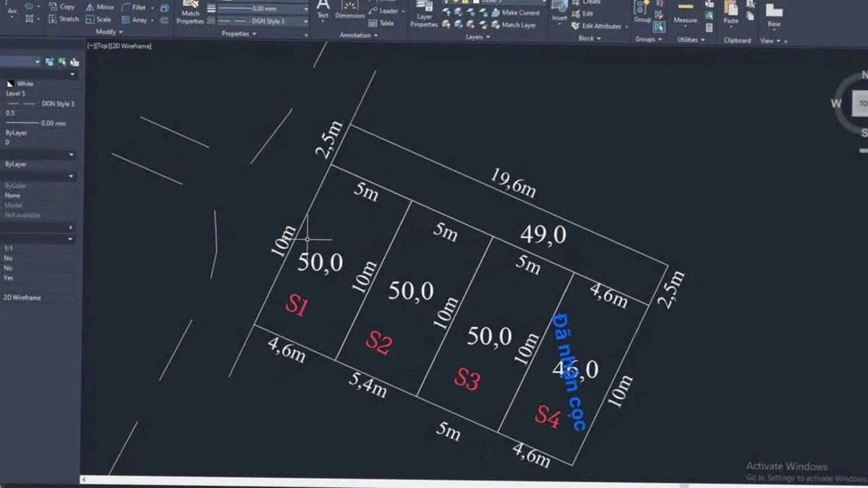Click the Group tool
The height and width of the screenshot is (488, 868).
pos(642,12)
